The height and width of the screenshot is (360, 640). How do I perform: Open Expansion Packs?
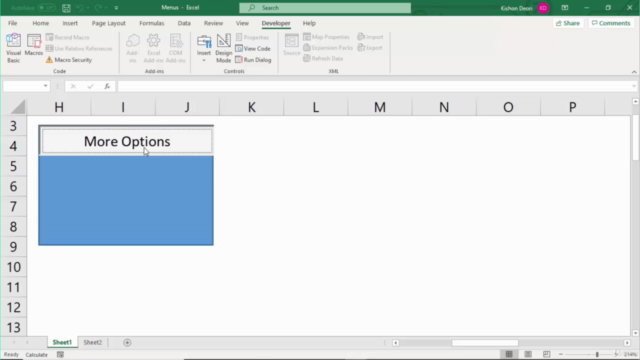point(328,48)
